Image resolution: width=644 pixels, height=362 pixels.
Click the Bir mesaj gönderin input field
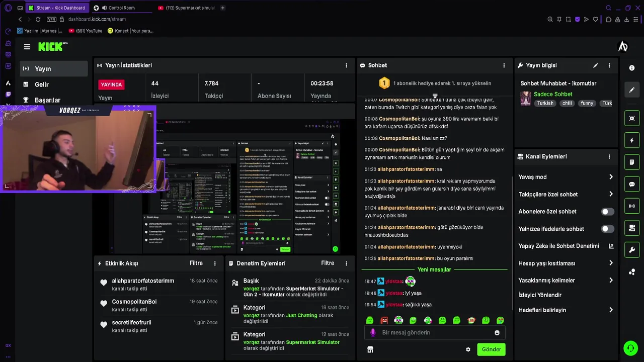coord(436,333)
